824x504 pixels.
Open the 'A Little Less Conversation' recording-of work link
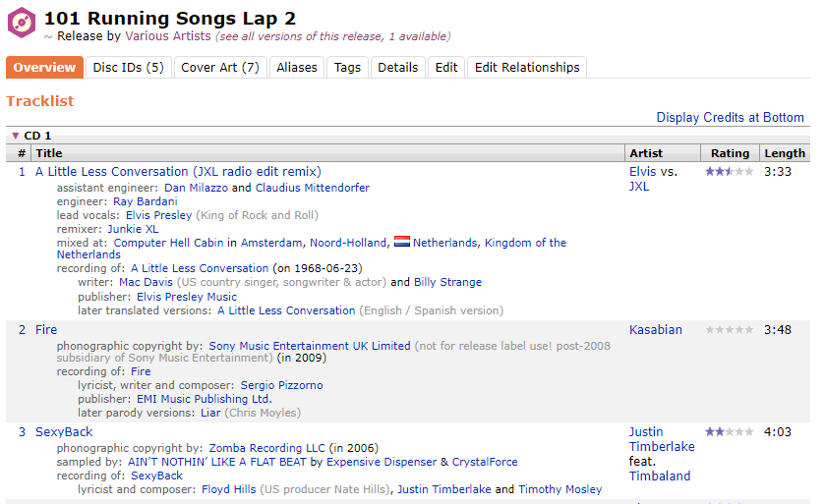200,268
